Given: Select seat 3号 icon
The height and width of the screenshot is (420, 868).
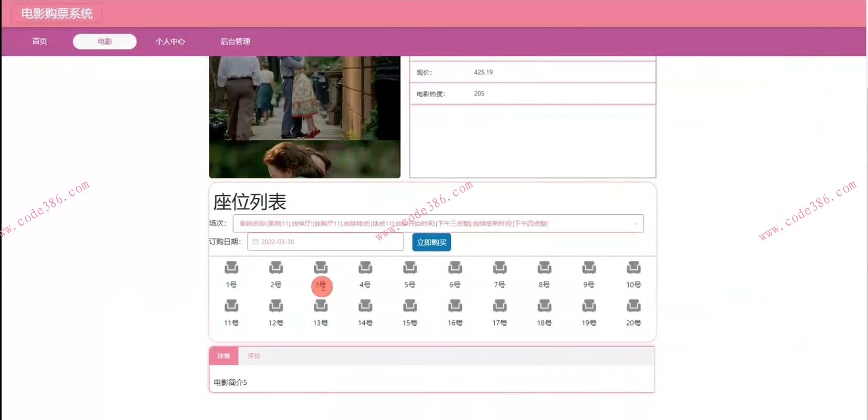Looking at the screenshot, I should tap(321, 268).
